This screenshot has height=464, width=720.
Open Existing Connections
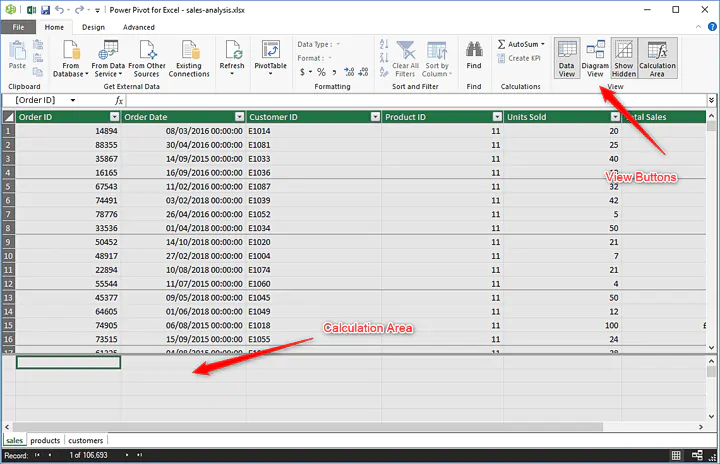(189, 59)
